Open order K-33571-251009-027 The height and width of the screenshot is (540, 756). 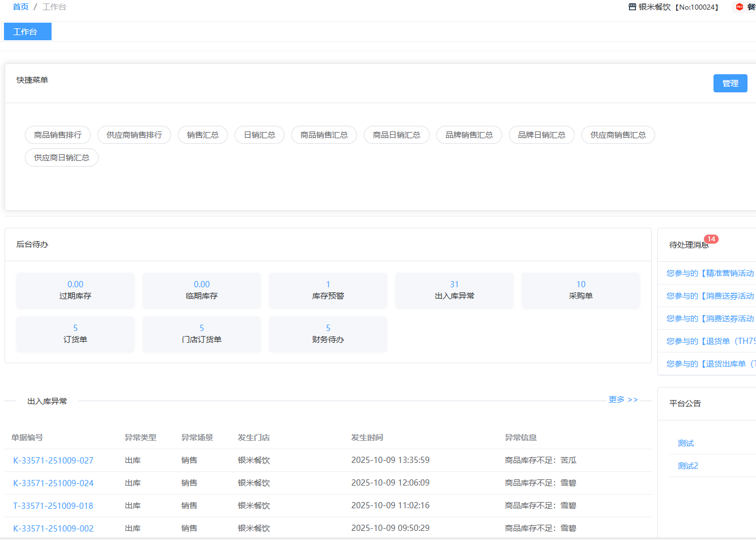[53, 461]
